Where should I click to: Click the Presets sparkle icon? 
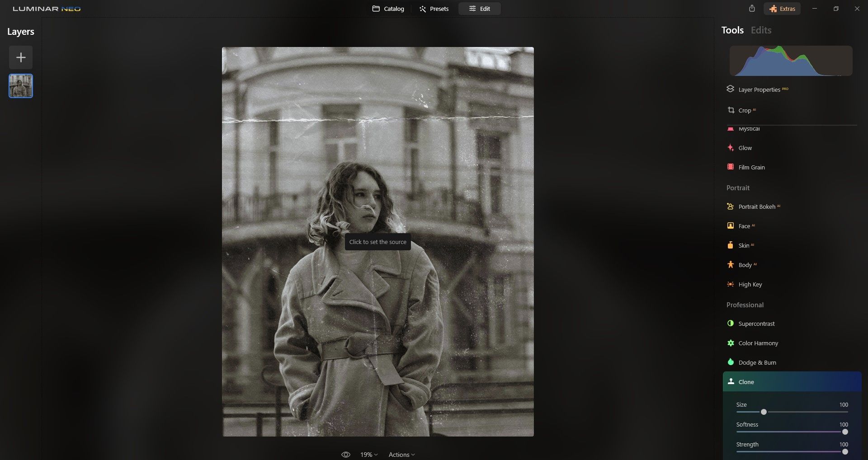[x=423, y=9]
